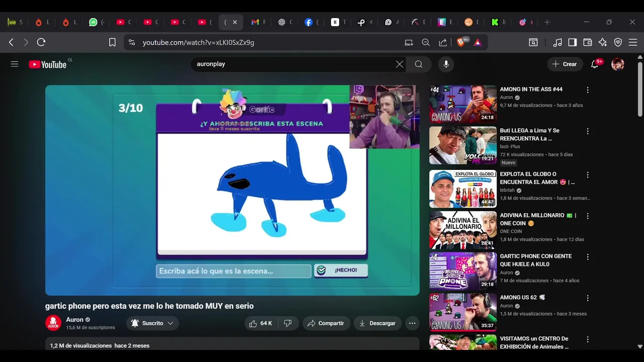Like the video with 64 K thumbs up
The image size is (644, 362).
[261, 323]
